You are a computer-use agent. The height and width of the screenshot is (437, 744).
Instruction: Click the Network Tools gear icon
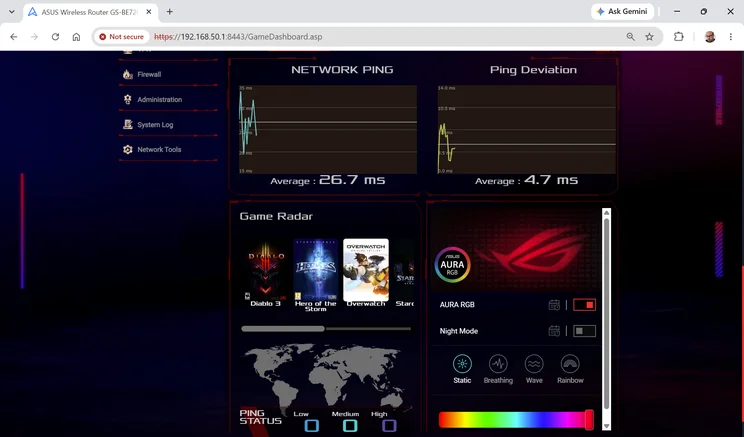pyautogui.click(x=128, y=149)
